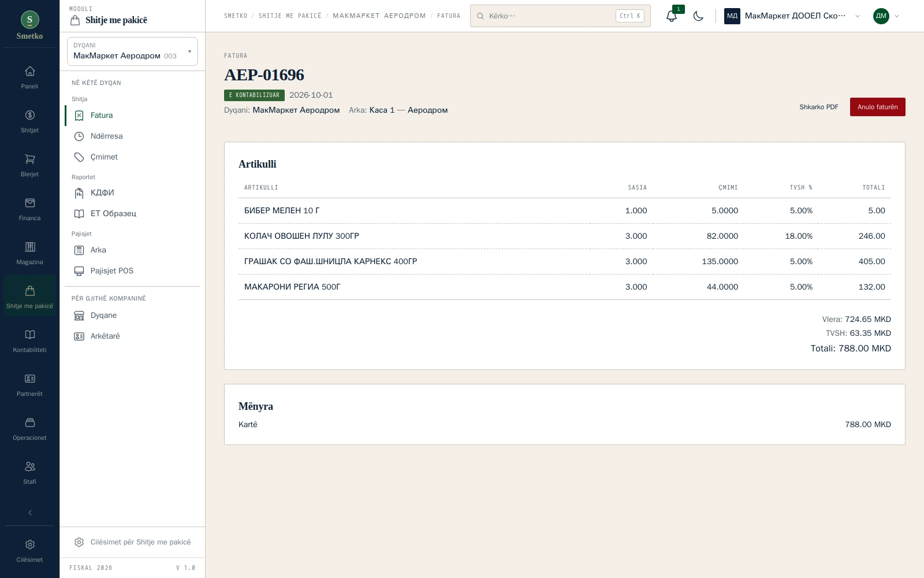Open Pajisjet POS page
This screenshot has width=924, height=578.
click(132, 271)
